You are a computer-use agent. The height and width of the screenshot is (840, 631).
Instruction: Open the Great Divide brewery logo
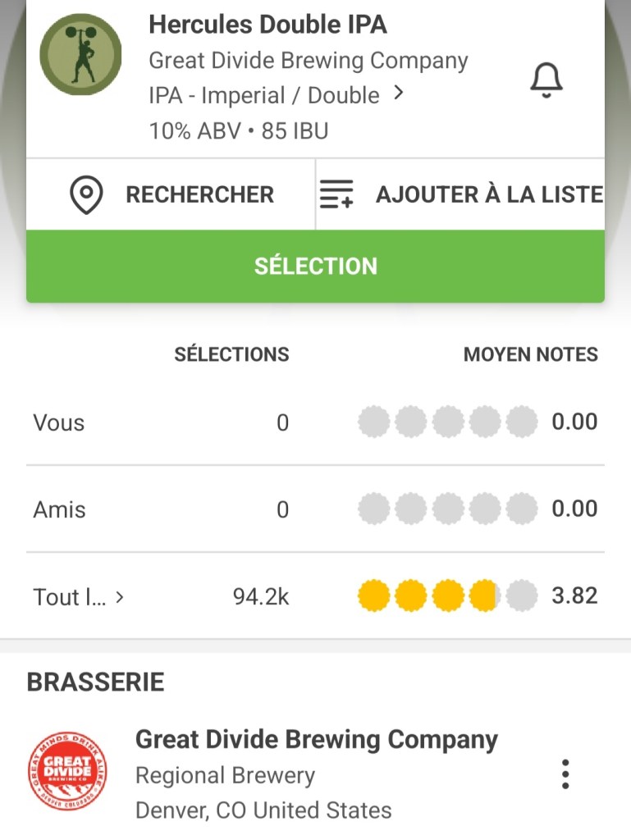(x=67, y=773)
